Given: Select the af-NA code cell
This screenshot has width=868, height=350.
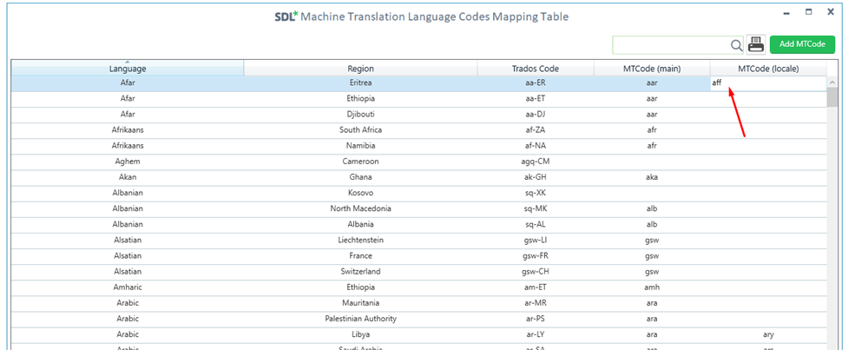Looking at the screenshot, I should click(536, 146).
